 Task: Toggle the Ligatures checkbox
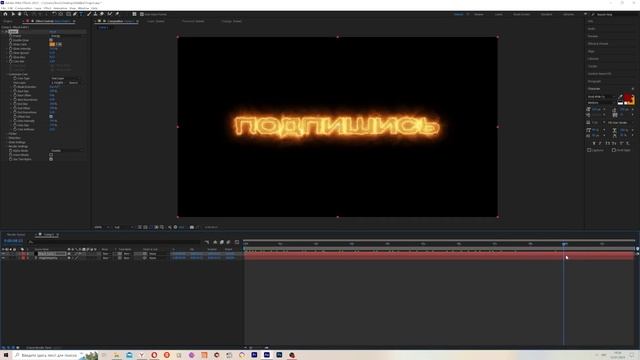(589, 150)
